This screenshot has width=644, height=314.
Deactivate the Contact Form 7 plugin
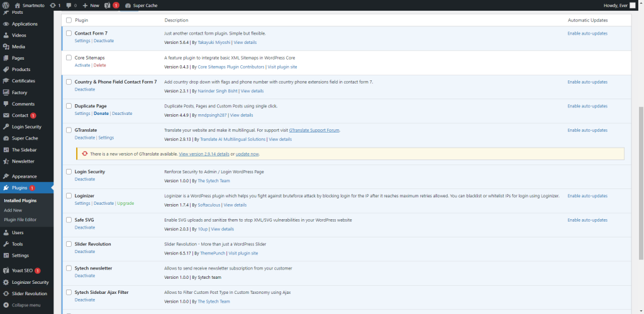(x=104, y=41)
